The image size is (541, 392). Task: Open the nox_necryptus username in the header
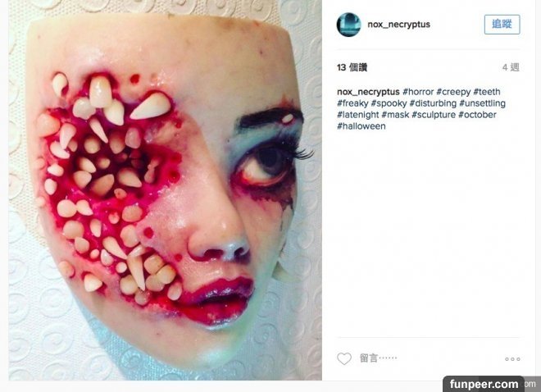(x=399, y=25)
